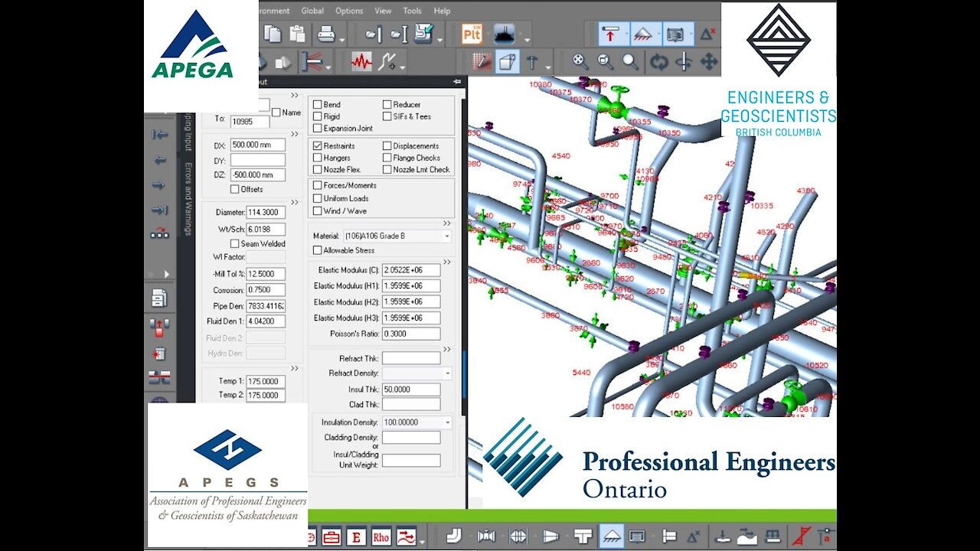Open the Help menu
Image resolution: width=980 pixels, height=551 pixels.
pyautogui.click(x=442, y=11)
